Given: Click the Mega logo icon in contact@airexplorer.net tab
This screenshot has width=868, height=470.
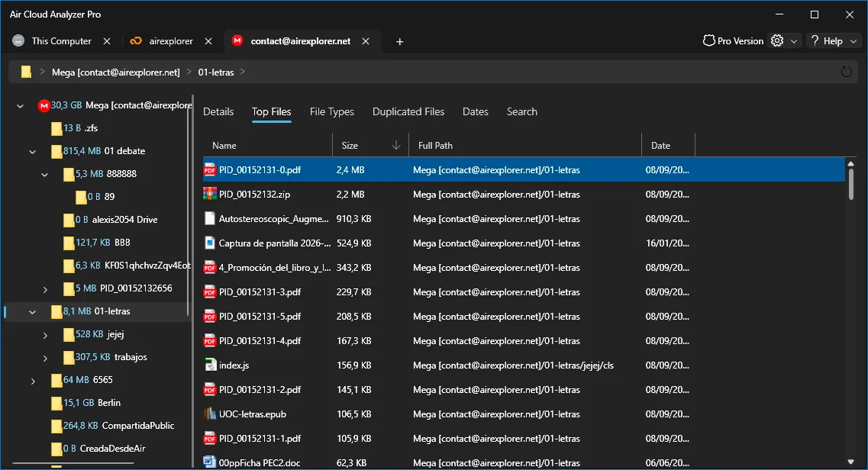Looking at the screenshot, I should pos(237,40).
